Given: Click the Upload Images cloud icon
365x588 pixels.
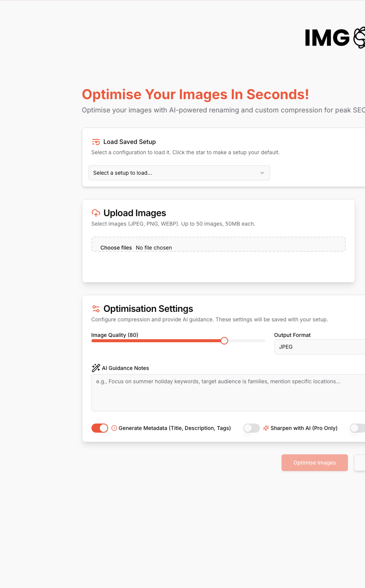Looking at the screenshot, I should 96,213.
